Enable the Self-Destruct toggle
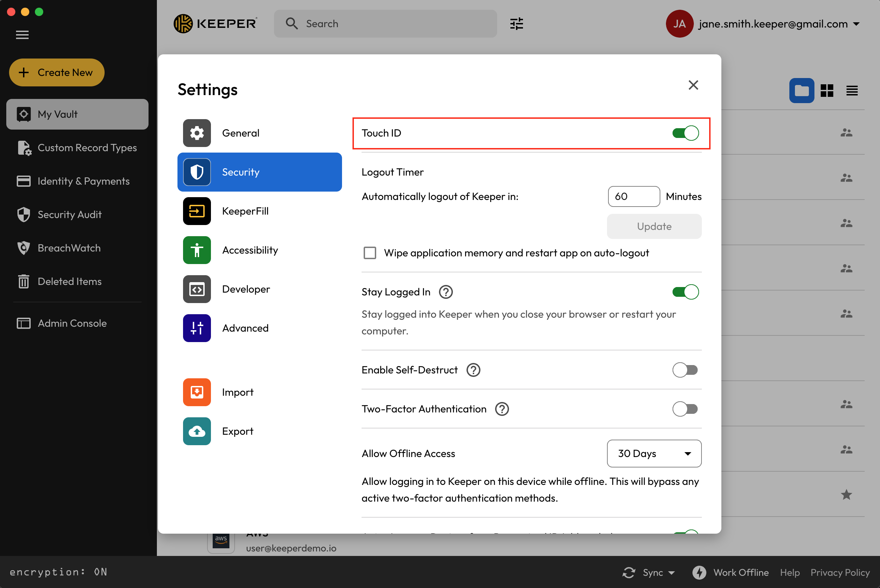Viewport: 880px width, 588px height. (685, 370)
